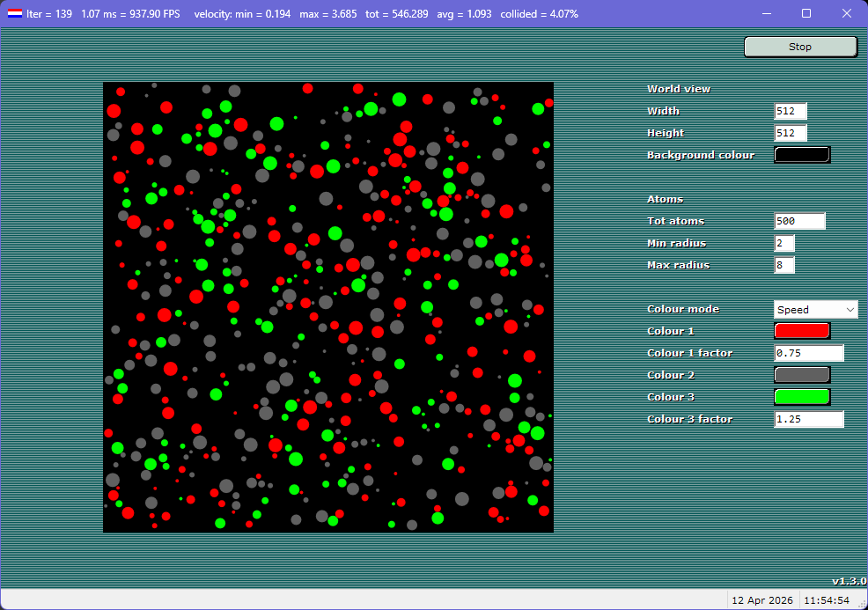
Task: Click the red Colour 1 swatch
Action: point(801,330)
